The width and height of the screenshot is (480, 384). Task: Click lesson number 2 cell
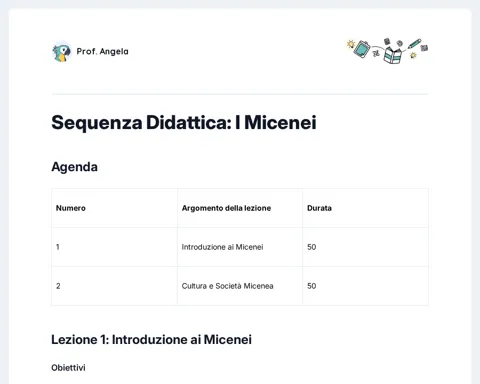114,286
